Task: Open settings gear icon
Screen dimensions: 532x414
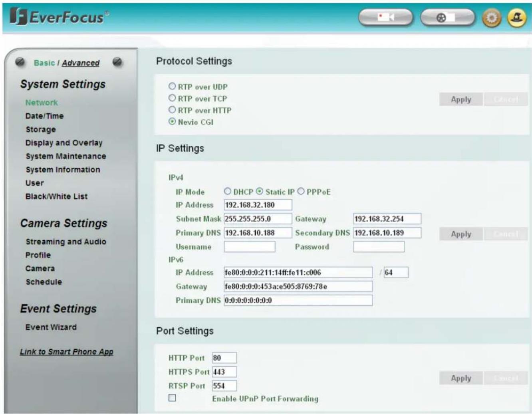Action: tap(492, 18)
